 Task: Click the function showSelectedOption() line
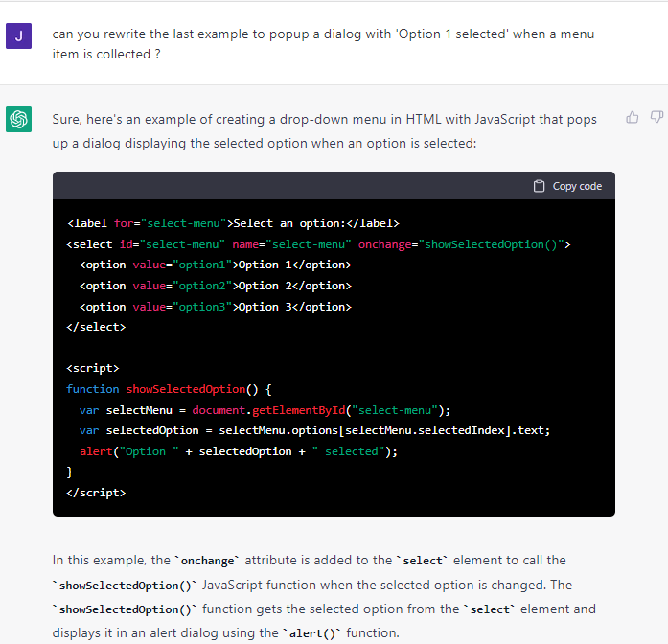coord(169,389)
